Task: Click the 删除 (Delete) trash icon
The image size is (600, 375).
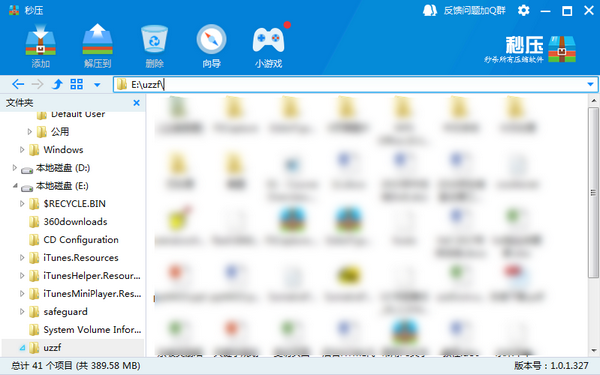Action: [x=154, y=46]
